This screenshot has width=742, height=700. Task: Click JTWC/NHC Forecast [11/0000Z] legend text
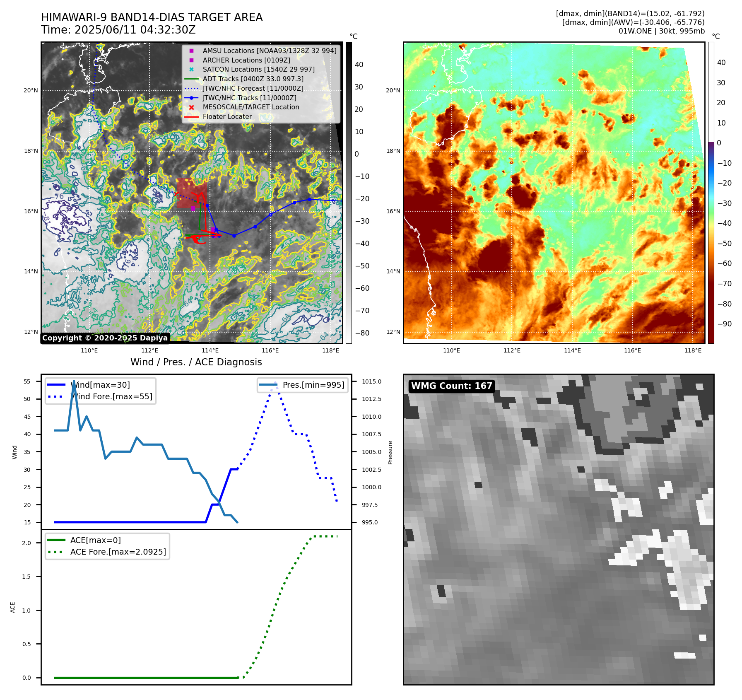click(253, 89)
